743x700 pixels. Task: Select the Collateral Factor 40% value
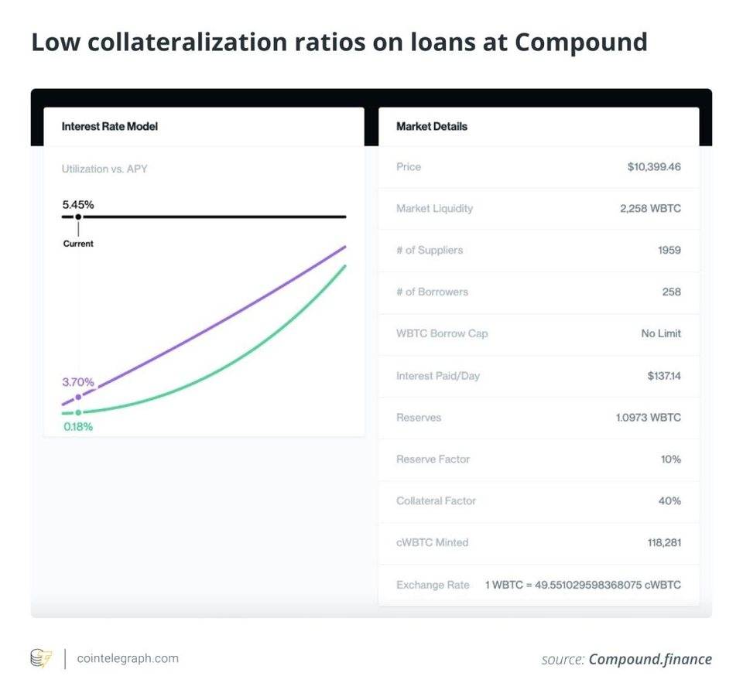click(669, 501)
